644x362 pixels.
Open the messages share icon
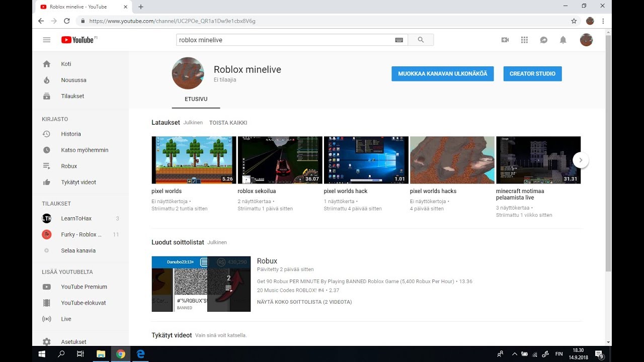(x=544, y=40)
